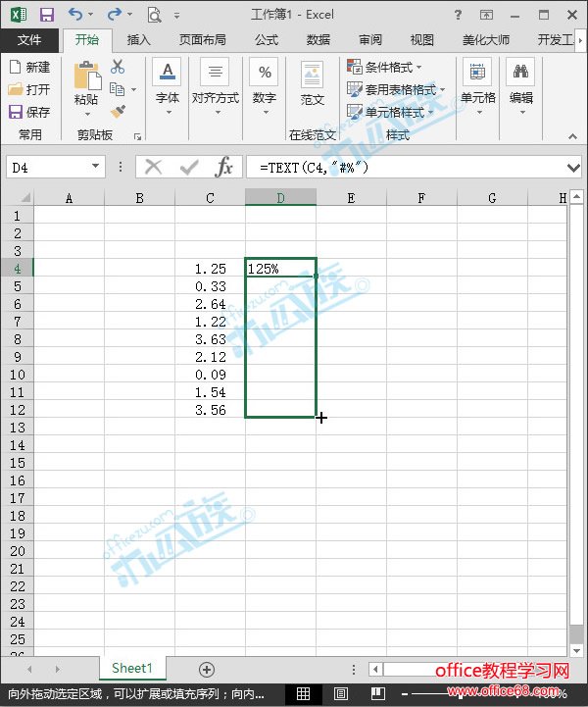Select cell containing 3.56

pyautogui.click(x=210, y=410)
